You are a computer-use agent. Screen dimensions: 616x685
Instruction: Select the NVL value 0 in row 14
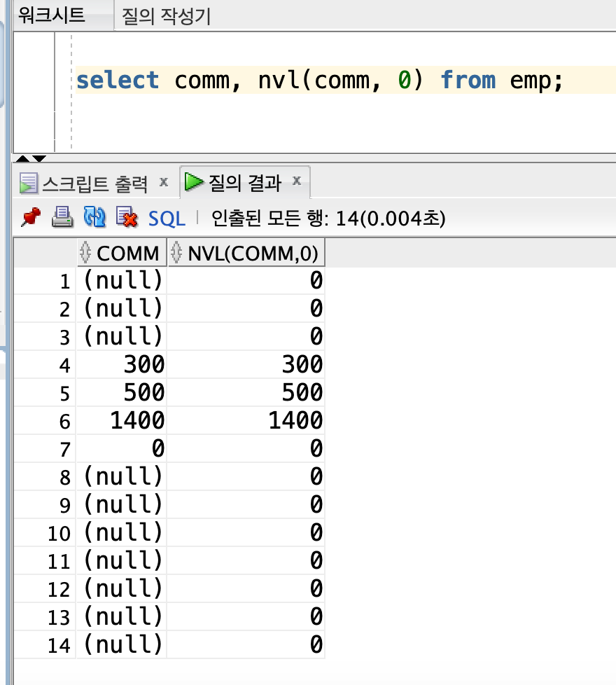[246, 644]
